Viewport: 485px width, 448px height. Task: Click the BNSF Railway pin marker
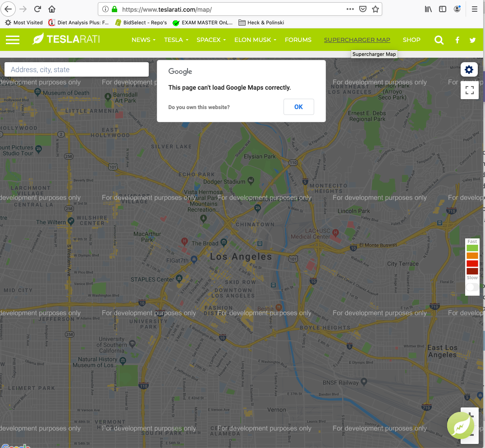pos(364,382)
